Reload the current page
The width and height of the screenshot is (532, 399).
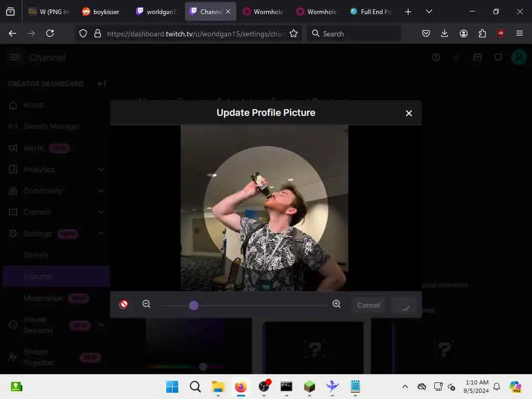tap(50, 33)
